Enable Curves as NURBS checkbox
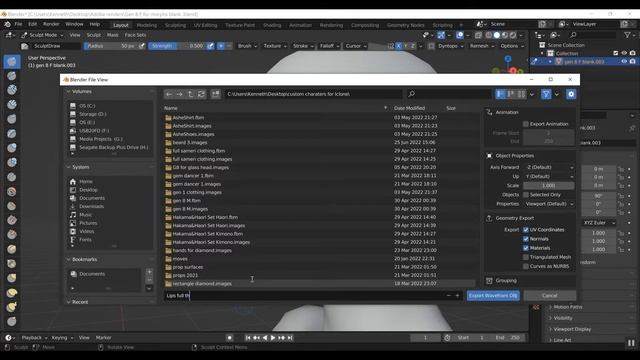The width and height of the screenshot is (640, 360). [526, 267]
